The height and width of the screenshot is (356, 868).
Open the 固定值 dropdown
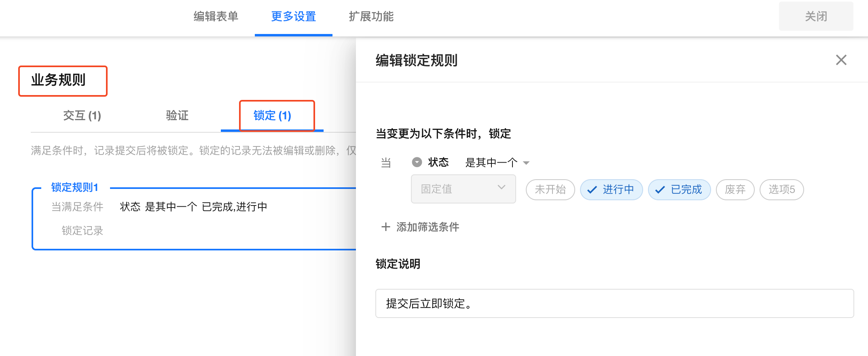coord(463,189)
